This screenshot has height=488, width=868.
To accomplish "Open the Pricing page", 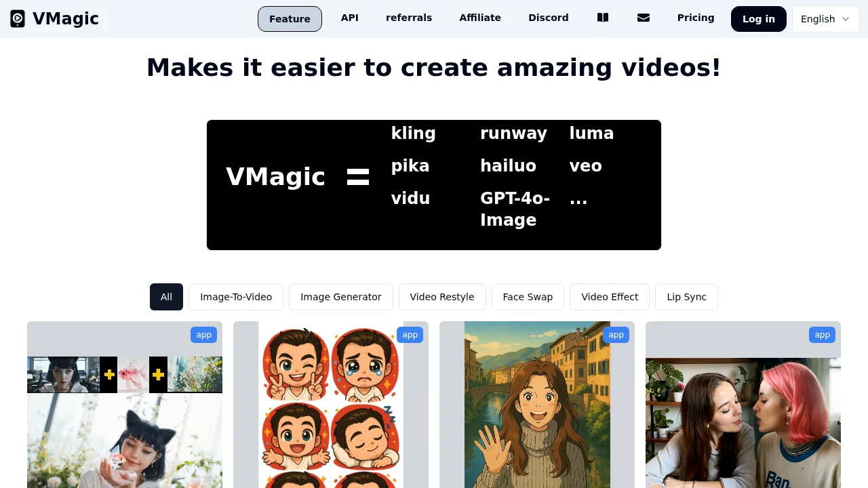I will pos(696,18).
